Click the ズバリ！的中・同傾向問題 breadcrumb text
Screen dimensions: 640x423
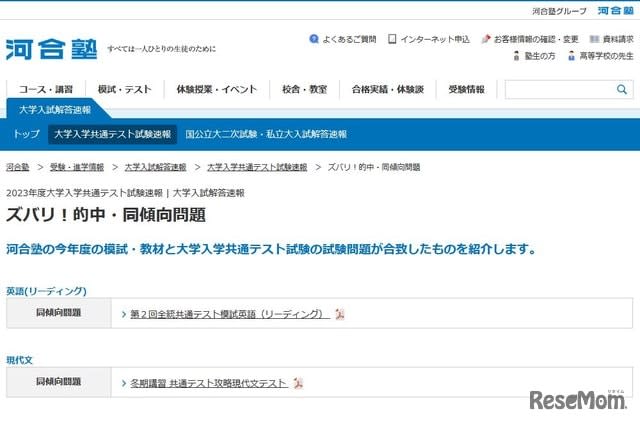(374, 167)
